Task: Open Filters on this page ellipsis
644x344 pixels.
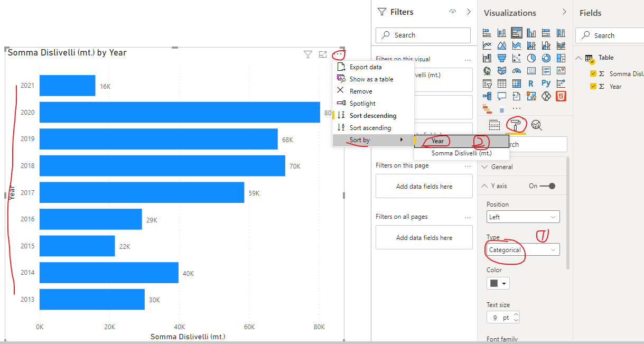Action: point(467,165)
